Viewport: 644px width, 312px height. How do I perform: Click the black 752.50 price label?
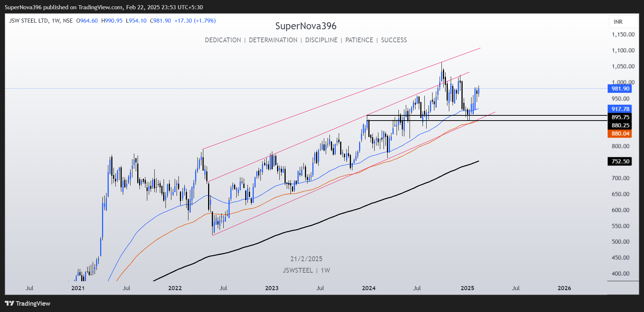click(620, 161)
